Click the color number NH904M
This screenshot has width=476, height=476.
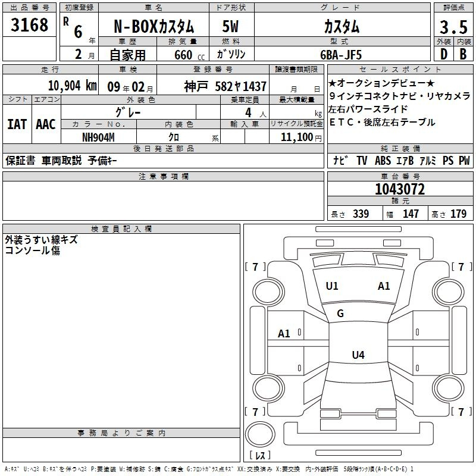98,137
